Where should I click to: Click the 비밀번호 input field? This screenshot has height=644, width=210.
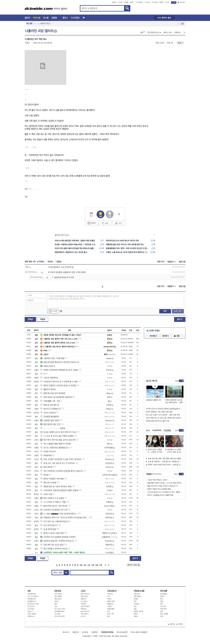click(36, 300)
